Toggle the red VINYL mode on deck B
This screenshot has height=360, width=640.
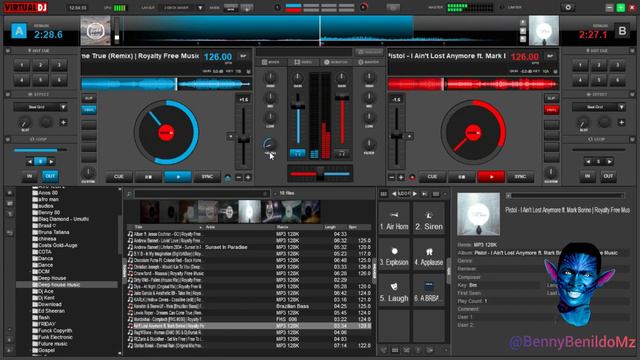pyautogui.click(x=551, y=109)
